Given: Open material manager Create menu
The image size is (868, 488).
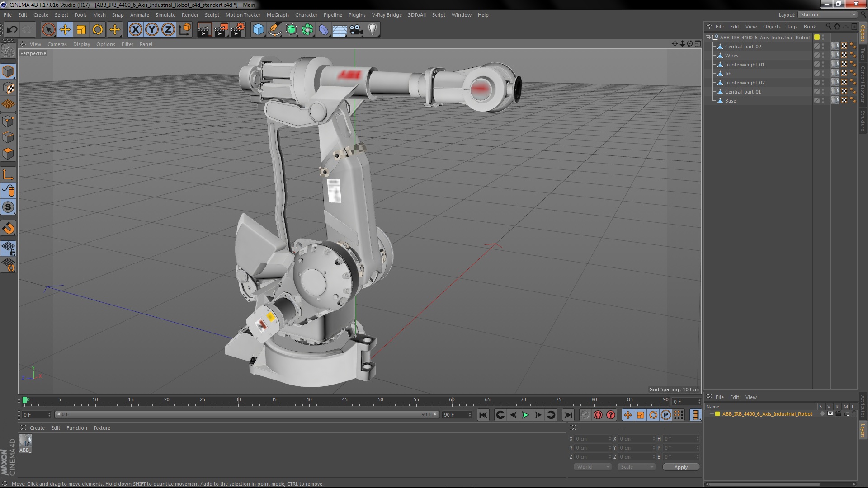Looking at the screenshot, I should click(37, 428).
